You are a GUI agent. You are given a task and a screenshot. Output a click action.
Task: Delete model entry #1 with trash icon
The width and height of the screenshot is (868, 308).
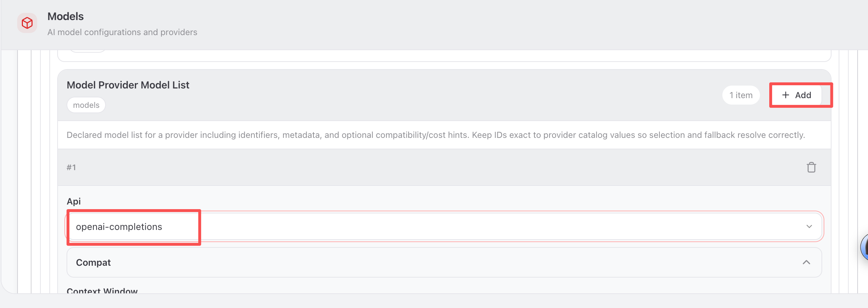[x=811, y=167]
